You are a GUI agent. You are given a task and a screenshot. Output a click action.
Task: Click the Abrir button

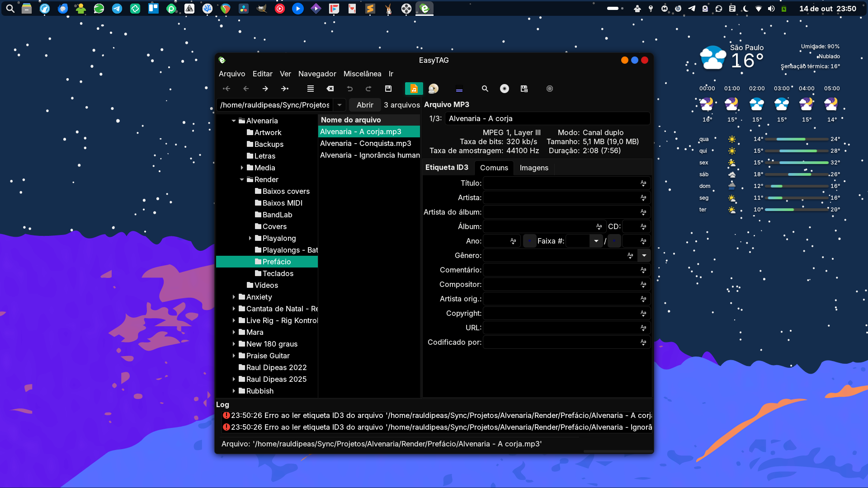pos(365,105)
